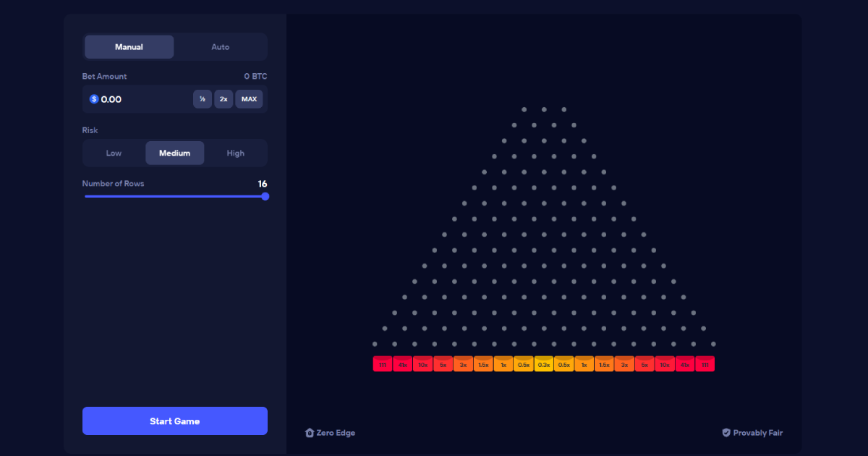Halve the bet with the ½ button
This screenshot has width=868, height=456.
[x=203, y=99]
